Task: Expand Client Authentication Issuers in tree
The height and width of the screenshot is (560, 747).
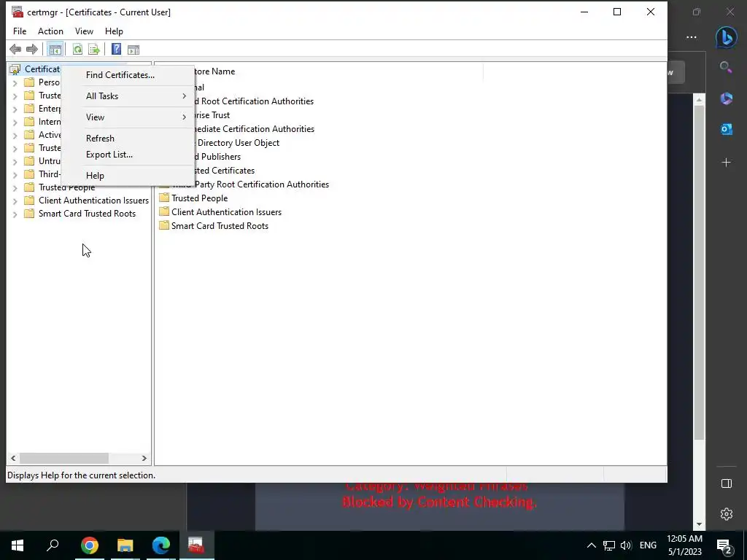Action: tap(15, 201)
